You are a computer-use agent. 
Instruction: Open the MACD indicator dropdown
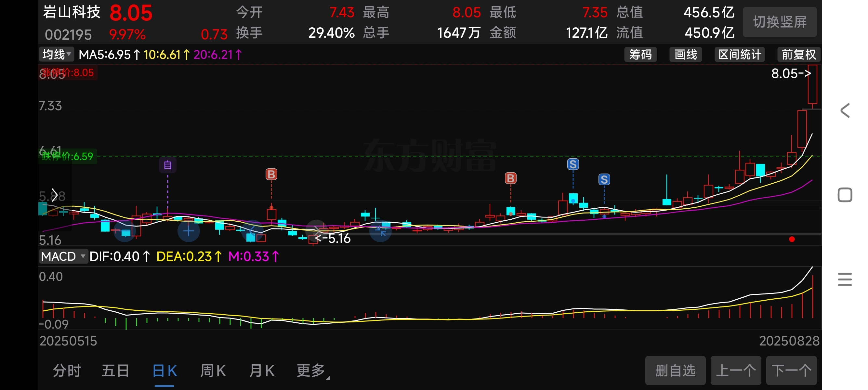pos(63,256)
